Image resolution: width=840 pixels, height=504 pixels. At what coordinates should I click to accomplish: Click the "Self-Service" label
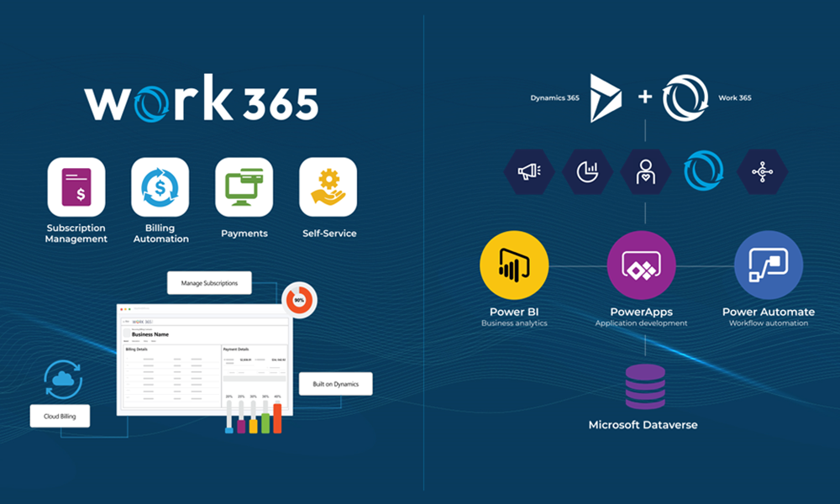[x=329, y=234]
